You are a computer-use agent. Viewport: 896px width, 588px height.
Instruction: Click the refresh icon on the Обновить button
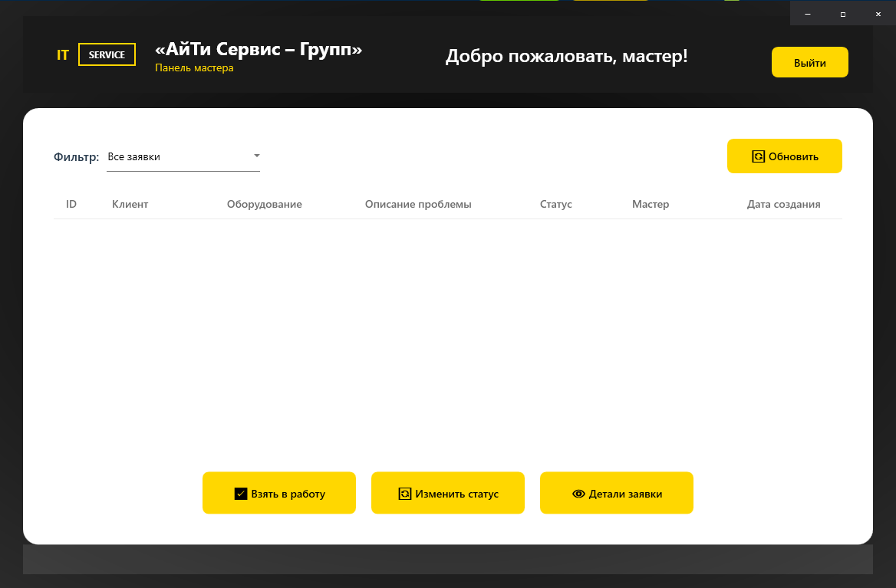pos(759,156)
